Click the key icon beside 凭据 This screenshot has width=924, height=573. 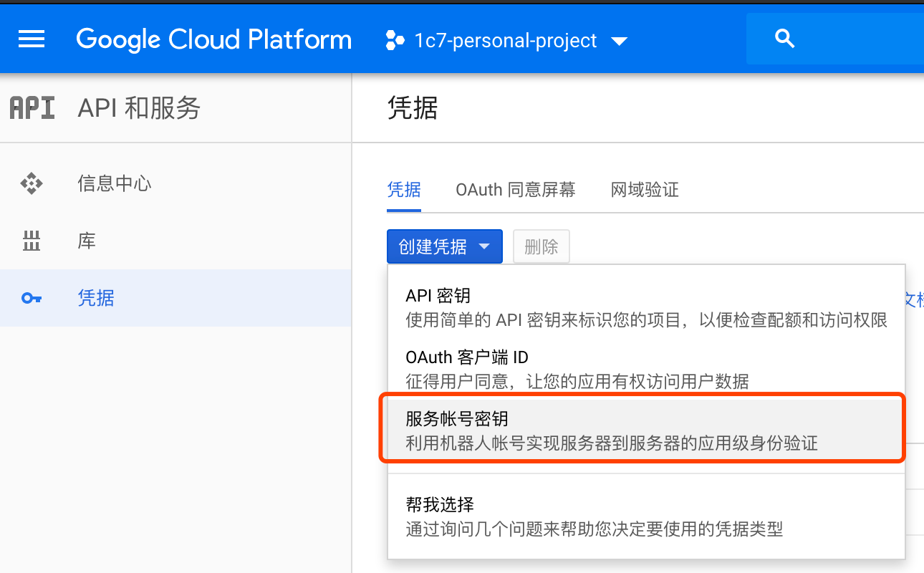pyautogui.click(x=32, y=299)
